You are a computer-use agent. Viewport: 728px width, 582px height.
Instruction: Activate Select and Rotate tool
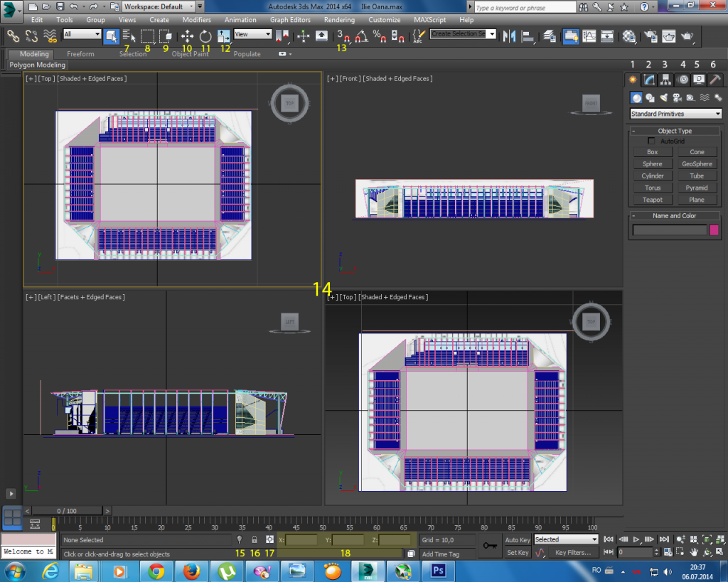click(205, 36)
